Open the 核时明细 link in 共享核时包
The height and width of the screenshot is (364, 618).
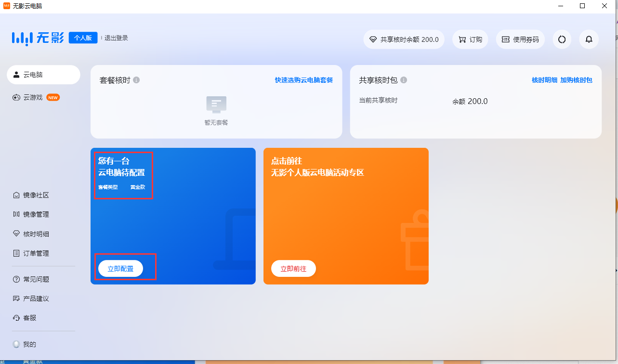pos(544,80)
